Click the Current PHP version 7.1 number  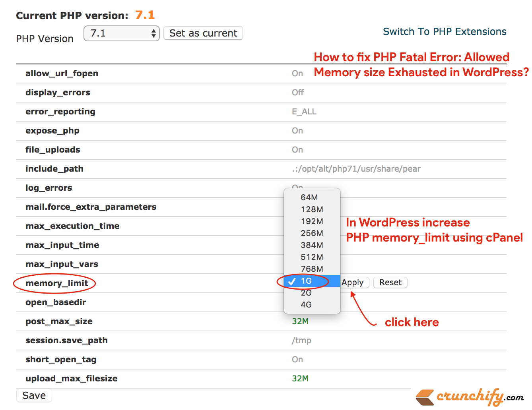click(x=145, y=15)
